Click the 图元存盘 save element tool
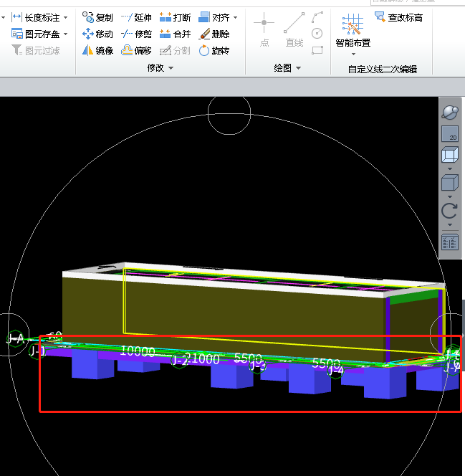 point(35,34)
